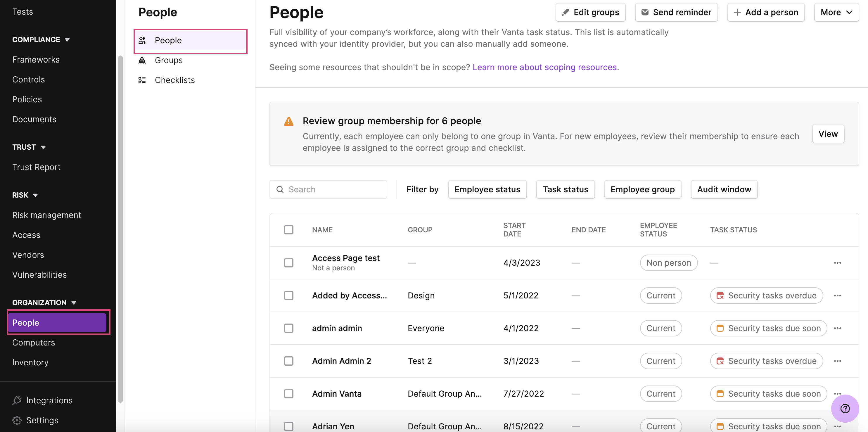Click the overdue icon in the Admin Admin 2 row
Viewport: 868px width, 432px height.
click(720, 361)
